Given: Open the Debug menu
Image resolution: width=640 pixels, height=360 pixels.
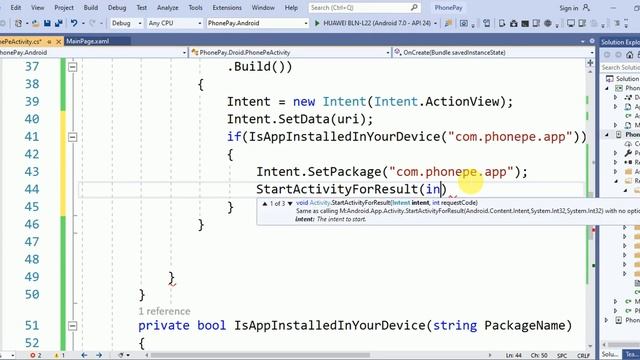Looking at the screenshot, I should (x=117, y=7).
